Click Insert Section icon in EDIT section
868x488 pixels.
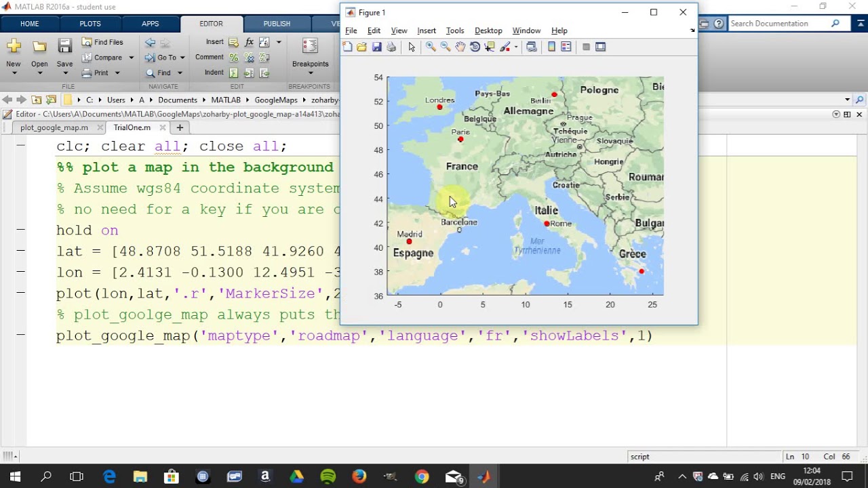234,42
